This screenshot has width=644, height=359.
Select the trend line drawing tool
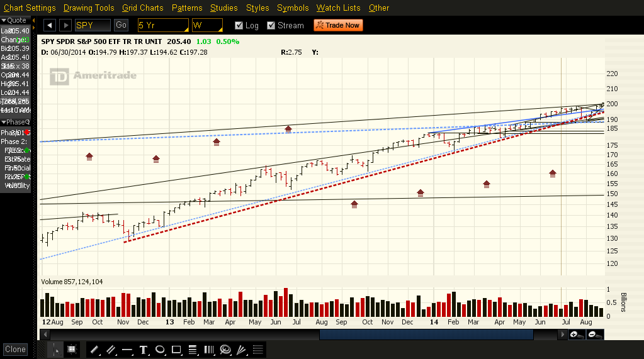click(x=94, y=350)
